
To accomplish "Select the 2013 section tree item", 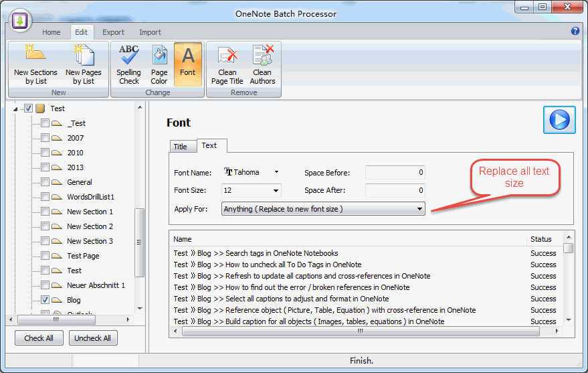I will coord(76,167).
